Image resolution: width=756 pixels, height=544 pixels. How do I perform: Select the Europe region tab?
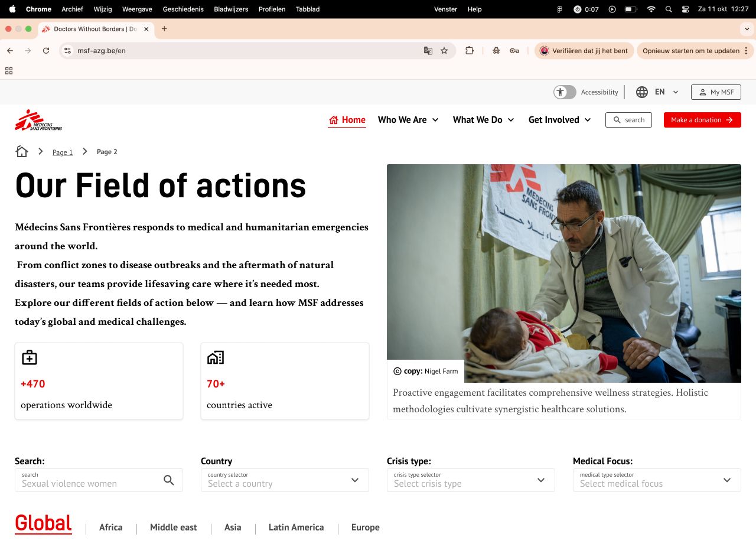click(x=366, y=527)
